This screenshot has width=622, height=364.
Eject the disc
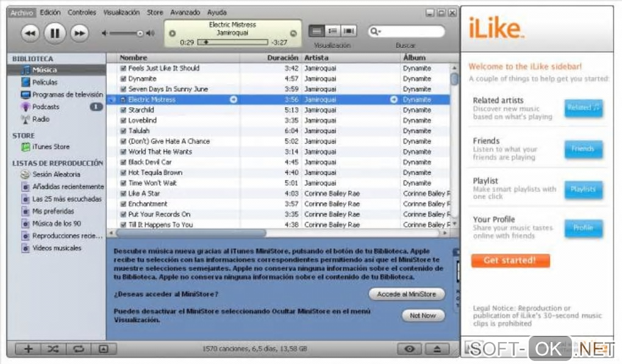click(437, 349)
